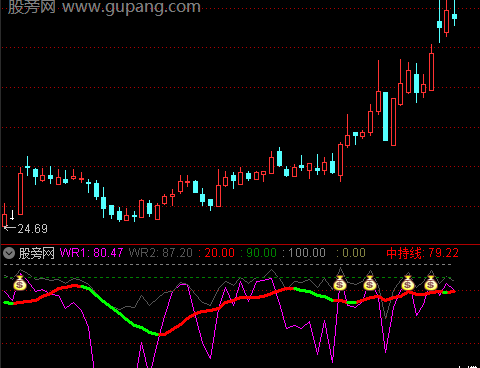480x368 pixels.
Task: Click the 中持线: 79.22 readout
Action: 423,253
